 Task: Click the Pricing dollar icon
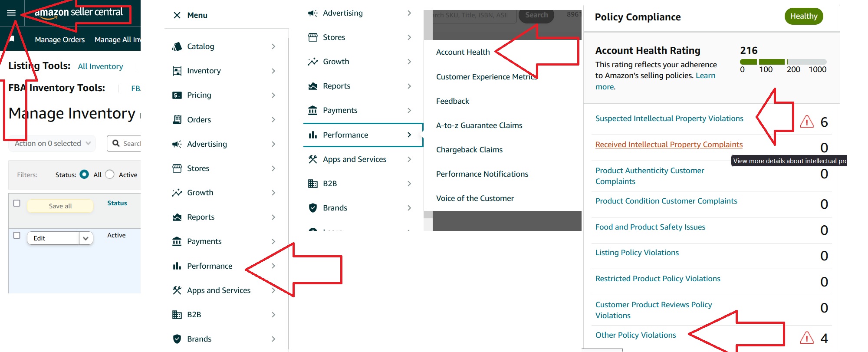point(177,95)
